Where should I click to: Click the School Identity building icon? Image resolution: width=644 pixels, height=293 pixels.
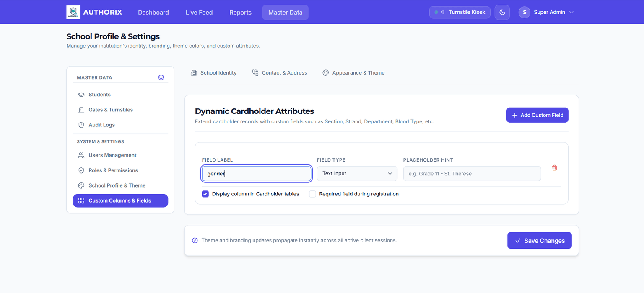(194, 73)
